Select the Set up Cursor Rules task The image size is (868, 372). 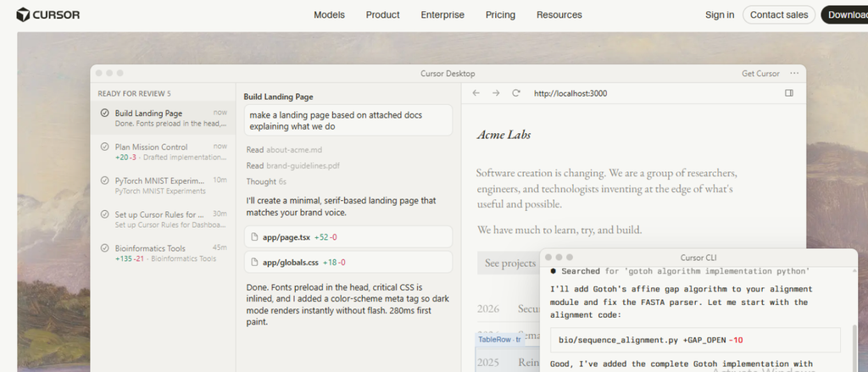click(163, 219)
